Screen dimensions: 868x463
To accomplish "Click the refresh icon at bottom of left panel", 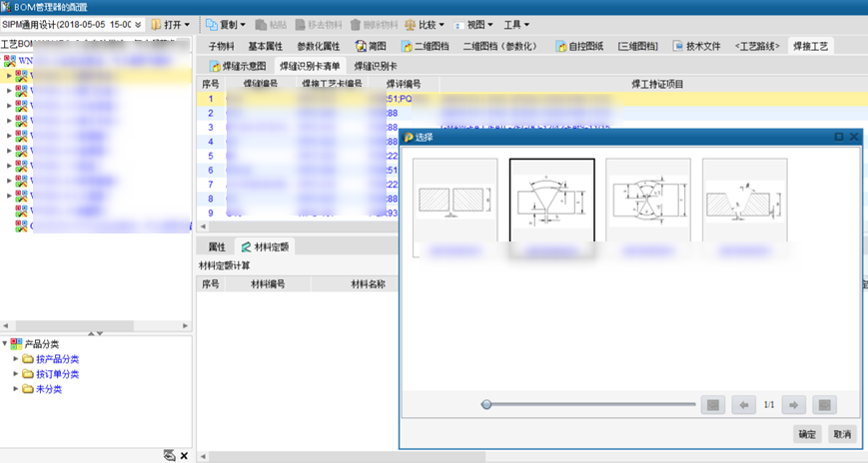I will (169, 456).
